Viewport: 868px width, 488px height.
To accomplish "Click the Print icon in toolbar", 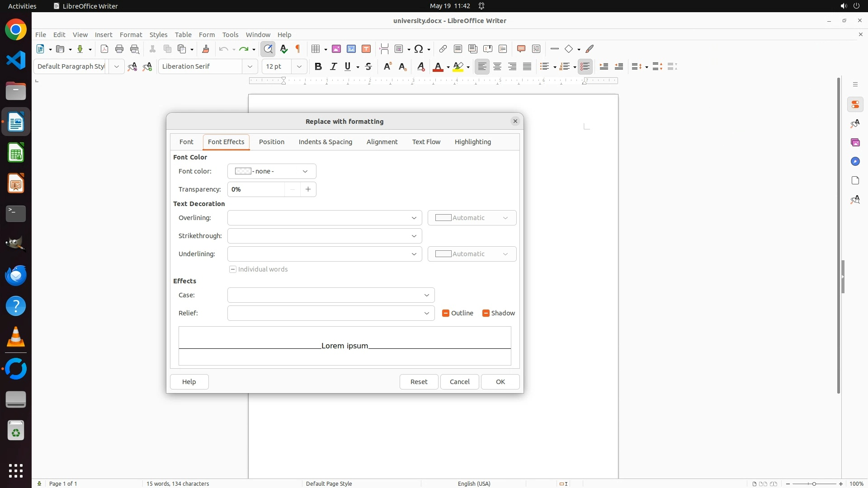I will pos(119,49).
